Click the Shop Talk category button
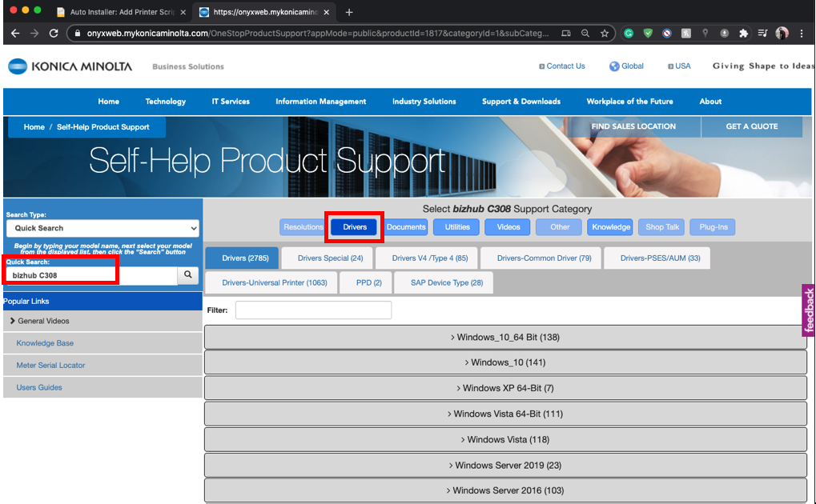The height and width of the screenshot is (504, 816). 662,227
